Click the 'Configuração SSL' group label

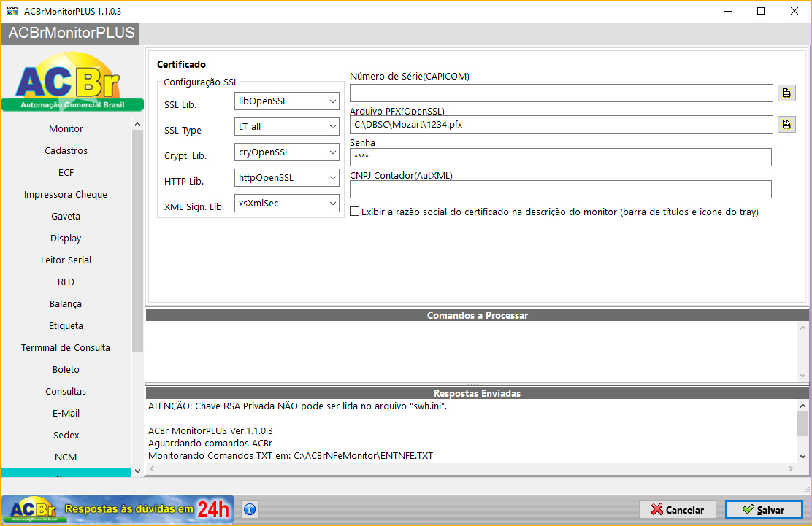(201, 82)
